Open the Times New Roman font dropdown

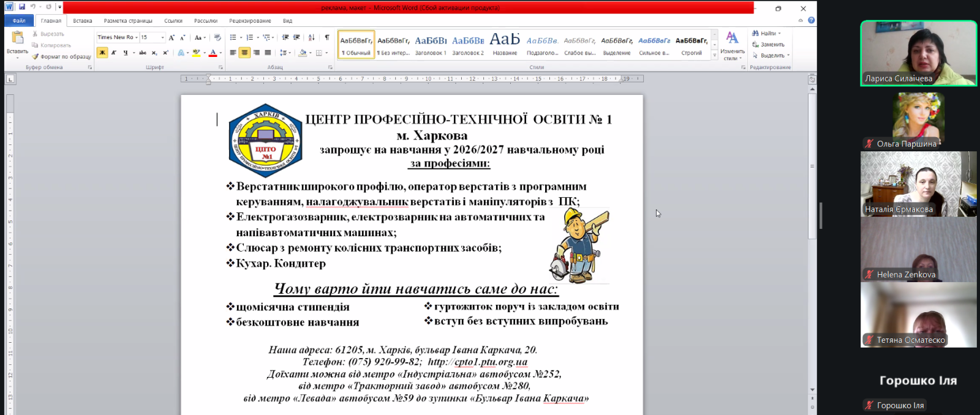tap(136, 37)
